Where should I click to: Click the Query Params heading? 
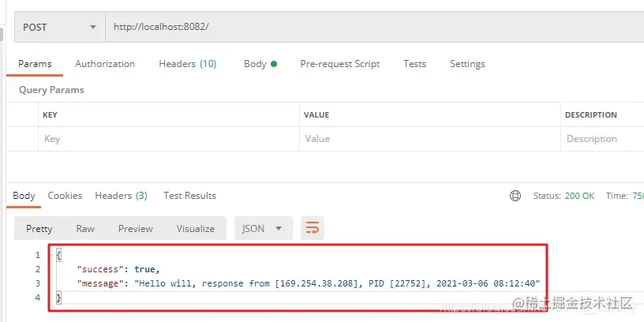click(51, 90)
